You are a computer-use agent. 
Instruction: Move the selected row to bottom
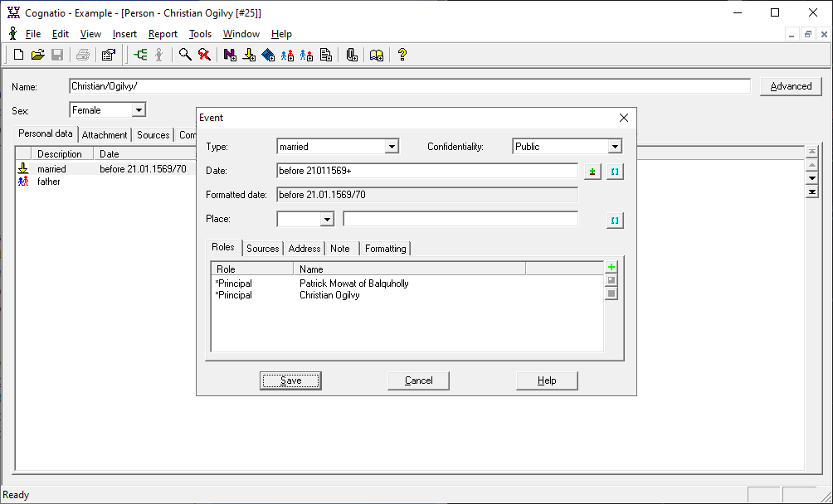pos(811,191)
